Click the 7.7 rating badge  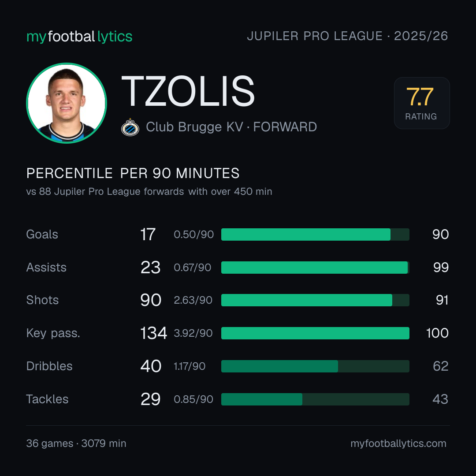pyautogui.click(x=422, y=103)
